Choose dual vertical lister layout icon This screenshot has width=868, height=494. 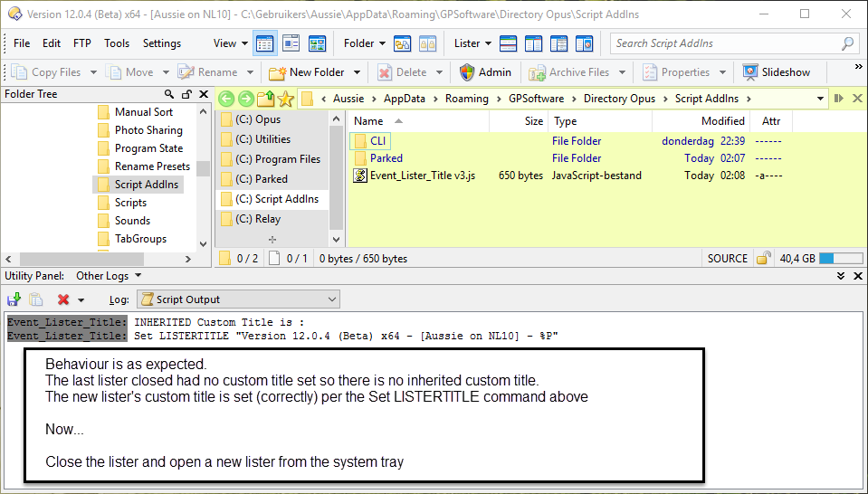[534, 43]
